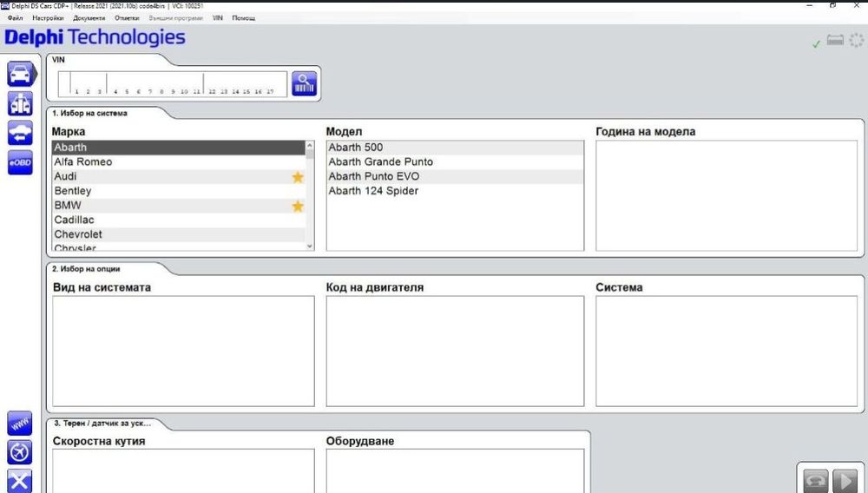This screenshot has width=868, height=493.
Task: Open the Файл menu
Action: coord(15,17)
